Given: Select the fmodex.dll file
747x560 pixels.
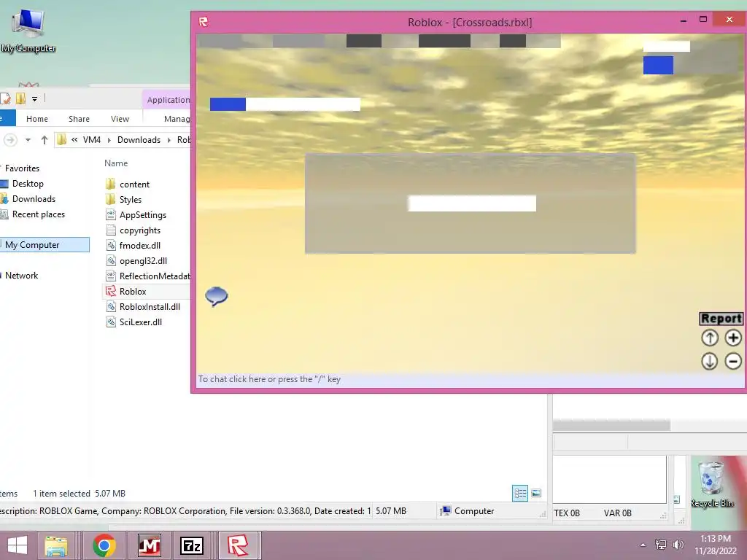Looking at the screenshot, I should click(x=139, y=245).
